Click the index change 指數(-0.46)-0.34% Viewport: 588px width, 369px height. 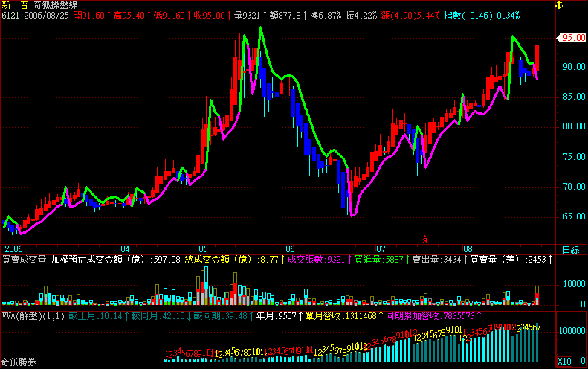click(x=482, y=16)
